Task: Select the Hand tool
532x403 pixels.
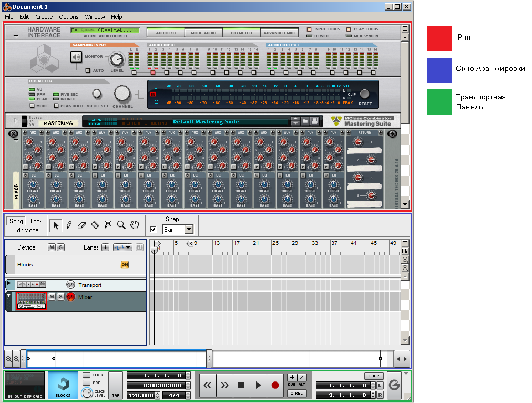Action: coord(135,225)
